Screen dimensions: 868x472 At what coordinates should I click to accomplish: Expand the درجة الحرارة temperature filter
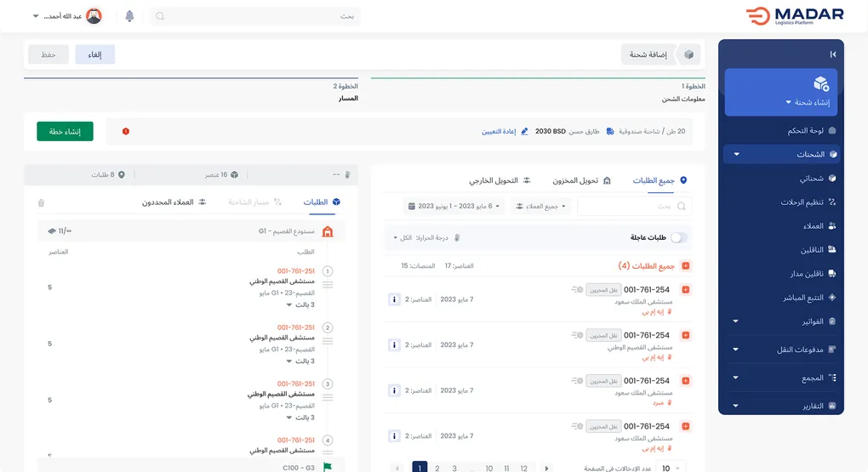(425, 238)
